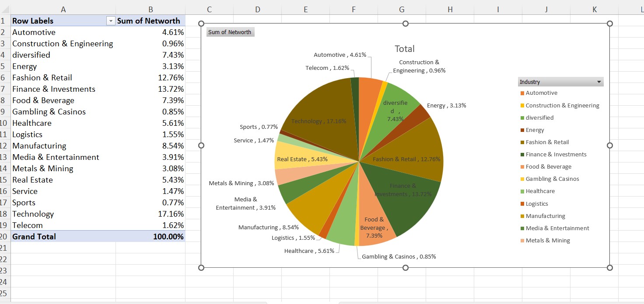Select the Manufacturing cell in column A

39,146
